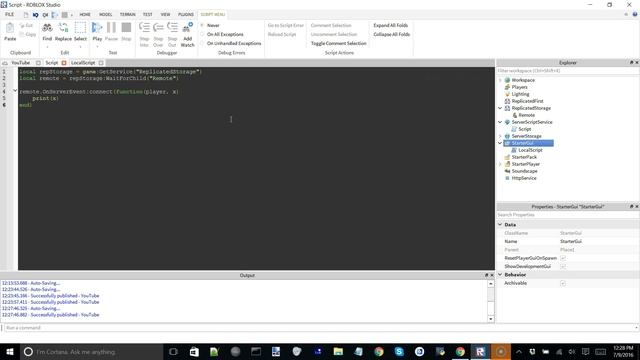
Task: Select HttpService in Explorer
Action: point(524,178)
